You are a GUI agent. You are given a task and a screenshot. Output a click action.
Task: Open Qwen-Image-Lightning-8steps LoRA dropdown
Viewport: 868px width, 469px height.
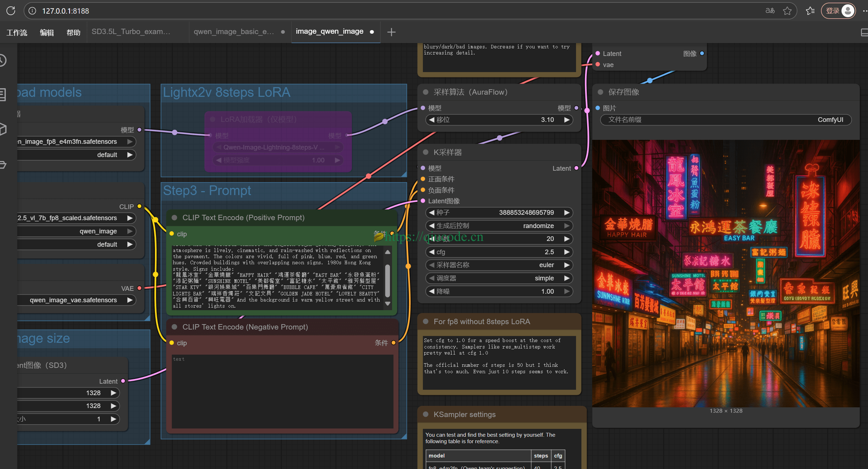(x=278, y=147)
